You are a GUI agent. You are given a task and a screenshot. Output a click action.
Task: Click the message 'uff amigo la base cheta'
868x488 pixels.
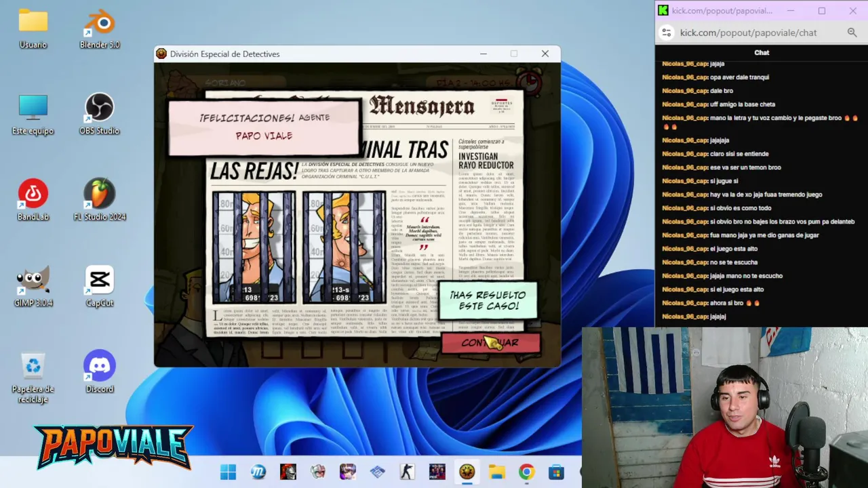click(742, 104)
